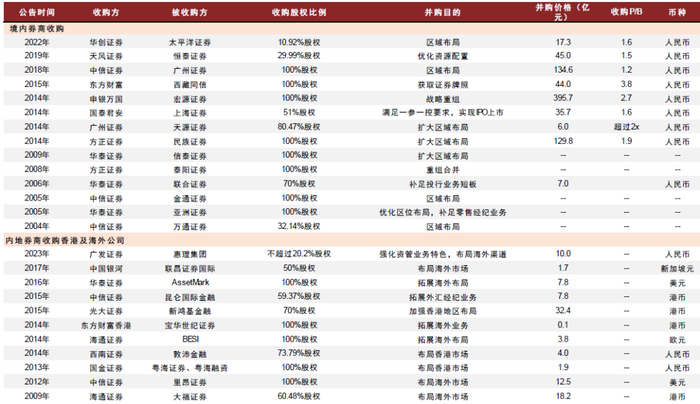Click the 太平洋证券 target cell
This screenshot has height=404, width=700.
190,42
